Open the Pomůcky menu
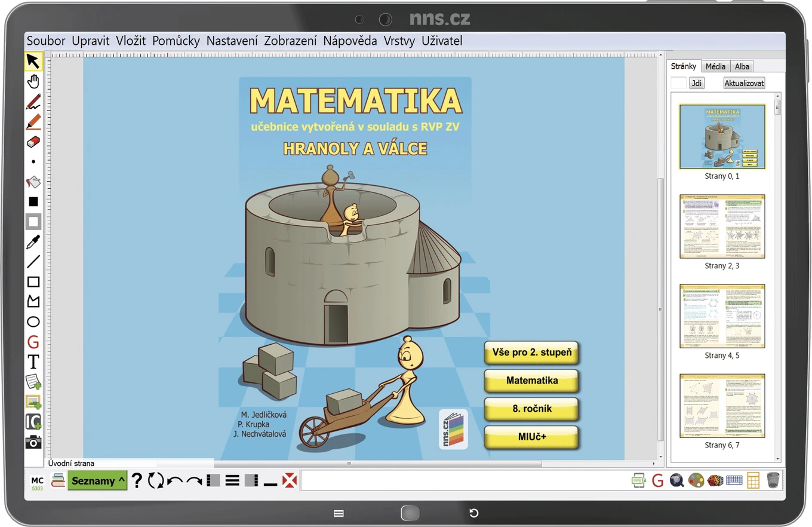Image resolution: width=812 pixels, height=527 pixels. click(176, 41)
